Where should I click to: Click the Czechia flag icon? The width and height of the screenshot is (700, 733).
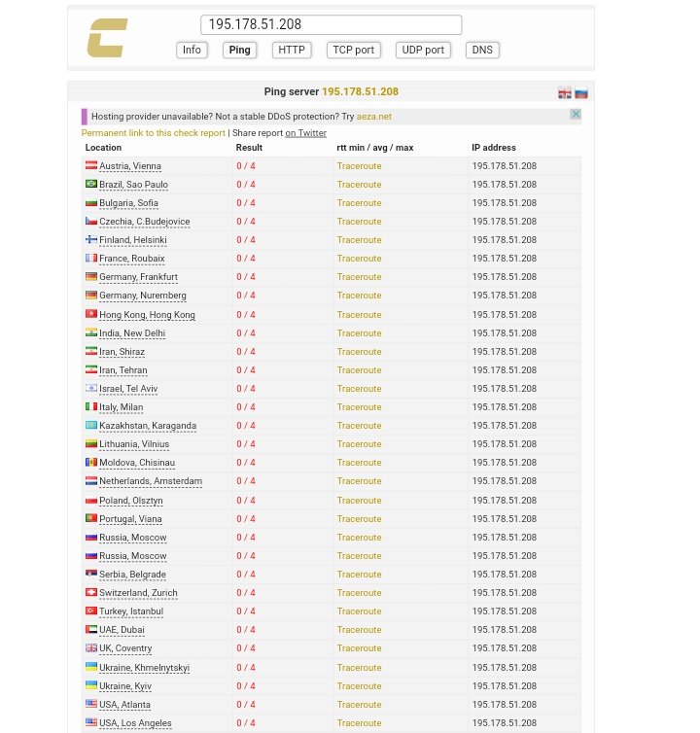(91, 221)
